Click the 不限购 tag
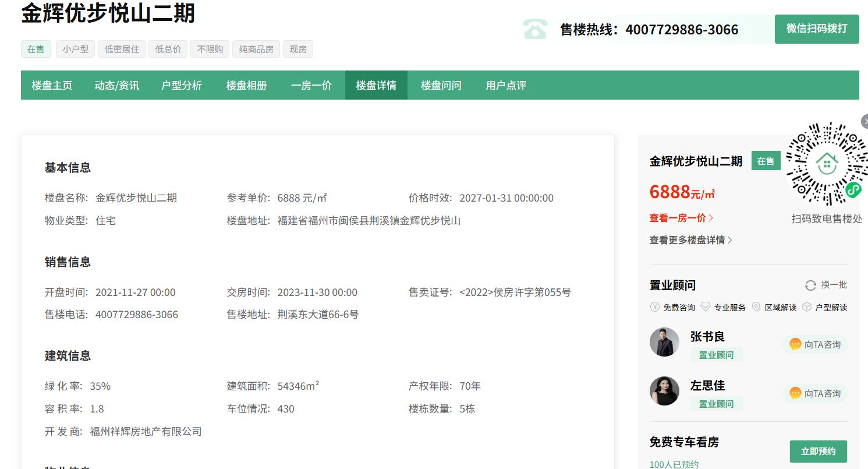The height and width of the screenshot is (469, 868). coord(210,49)
